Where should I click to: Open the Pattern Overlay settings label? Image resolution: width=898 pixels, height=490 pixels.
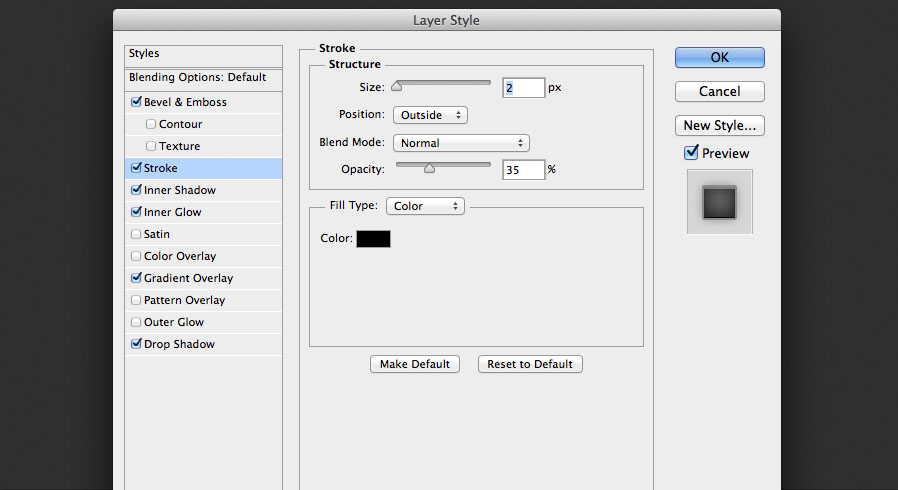click(184, 300)
